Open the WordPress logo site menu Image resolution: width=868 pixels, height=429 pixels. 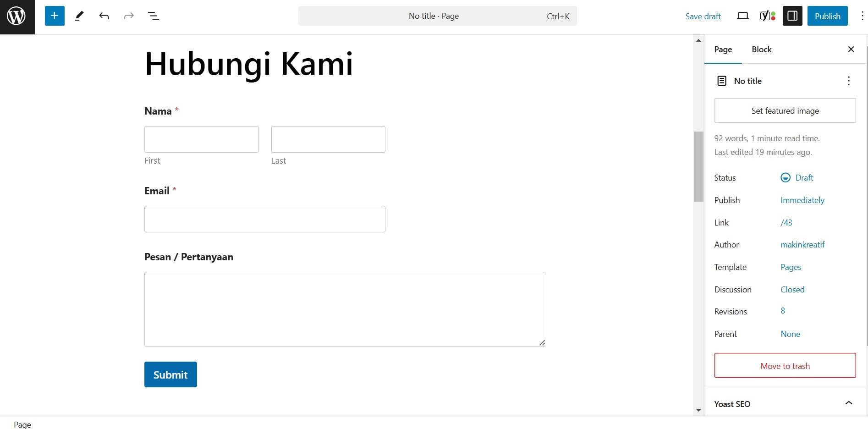(x=17, y=17)
